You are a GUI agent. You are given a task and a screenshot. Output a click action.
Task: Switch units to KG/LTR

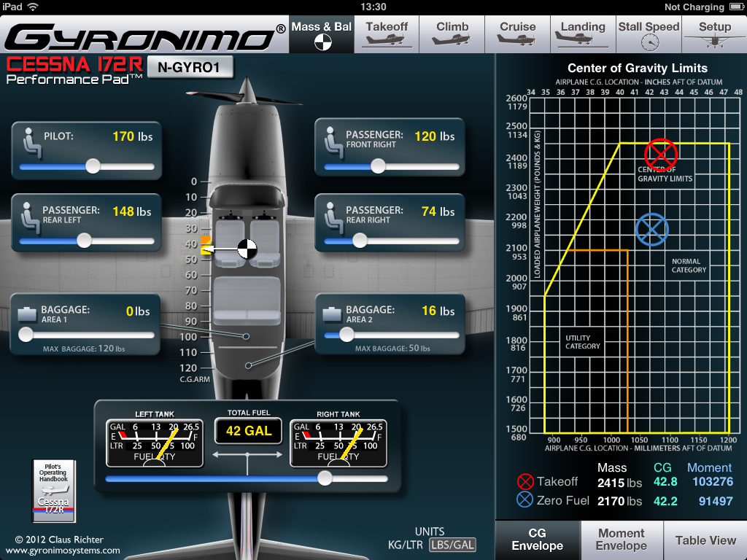(406, 545)
